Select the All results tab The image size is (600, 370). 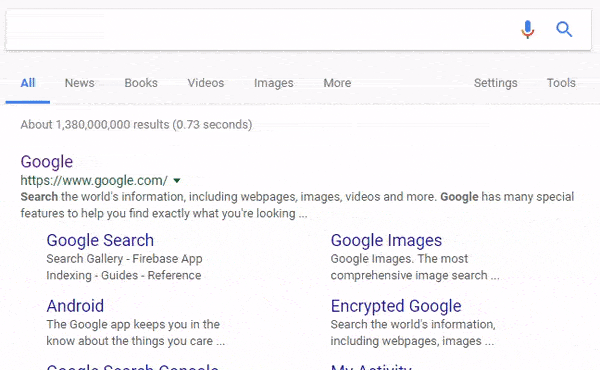pos(28,83)
